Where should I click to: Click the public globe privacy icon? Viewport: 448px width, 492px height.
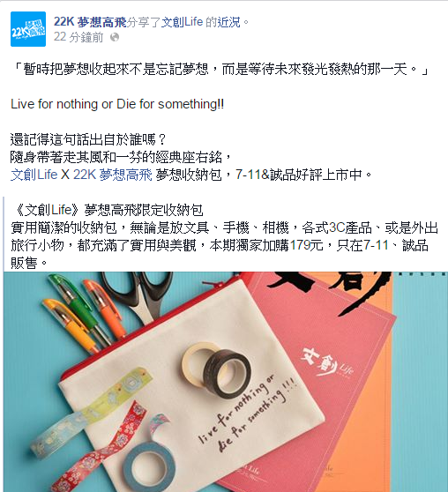pos(115,37)
